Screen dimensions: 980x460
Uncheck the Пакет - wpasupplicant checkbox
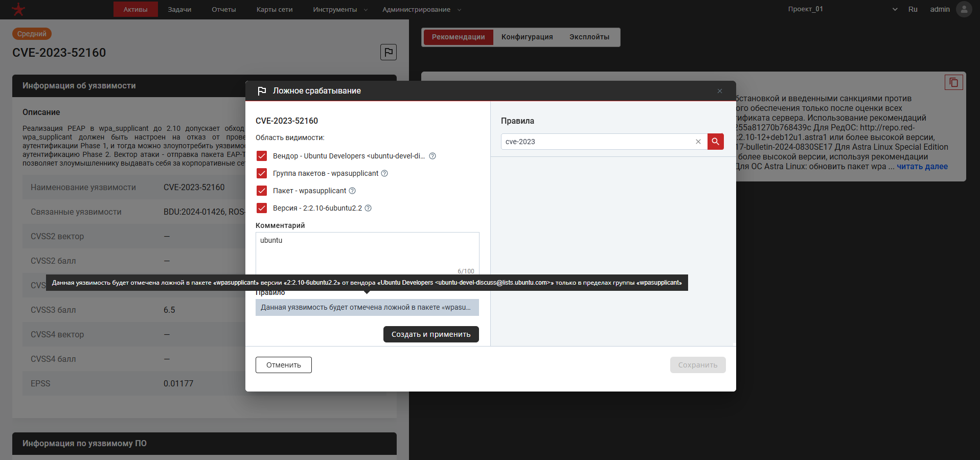click(262, 191)
